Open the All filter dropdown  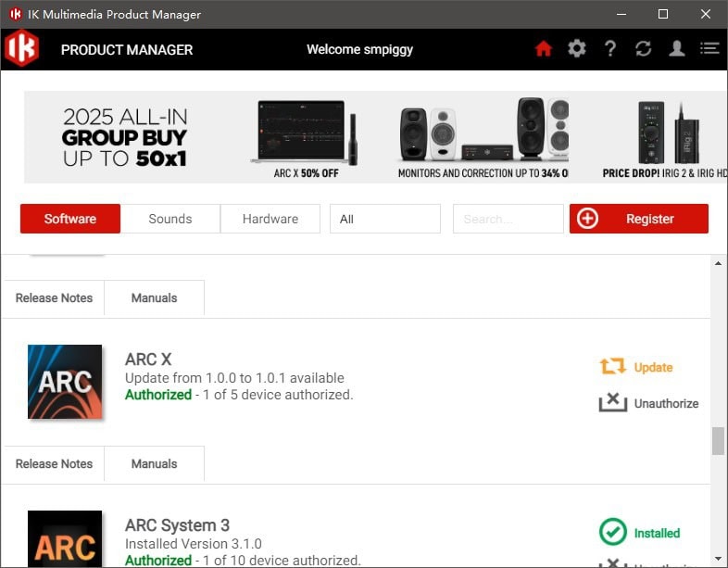(x=384, y=219)
